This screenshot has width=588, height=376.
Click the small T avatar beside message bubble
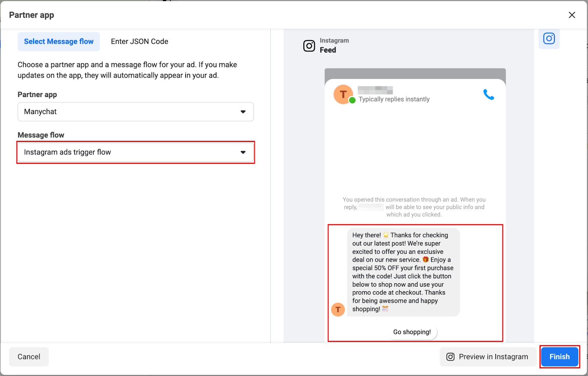338,309
